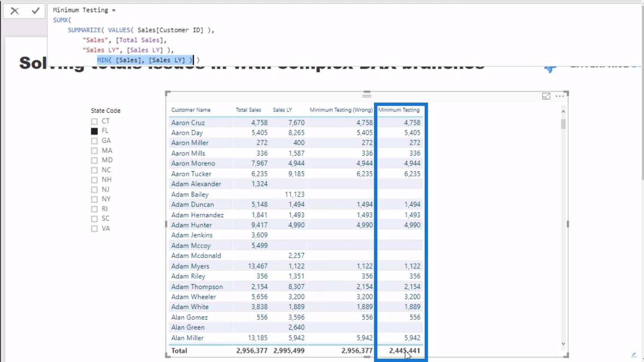Click the table scrollbar up arrow
This screenshot has width=644, height=362.
click(x=563, y=111)
